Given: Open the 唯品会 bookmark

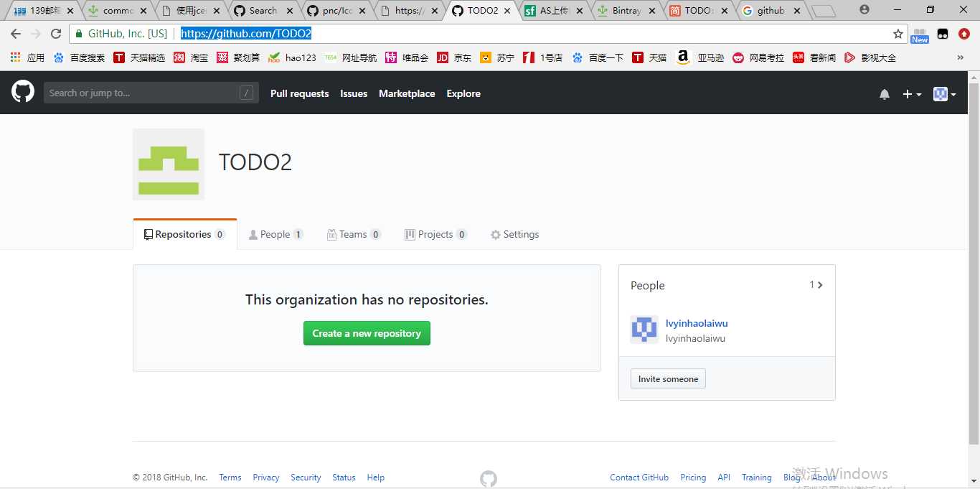Looking at the screenshot, I should (407, 57).
